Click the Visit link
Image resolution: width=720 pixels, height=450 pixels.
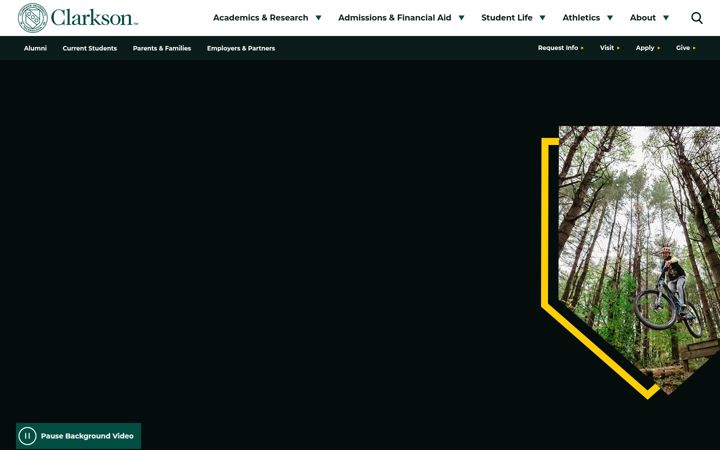[609, 48]
